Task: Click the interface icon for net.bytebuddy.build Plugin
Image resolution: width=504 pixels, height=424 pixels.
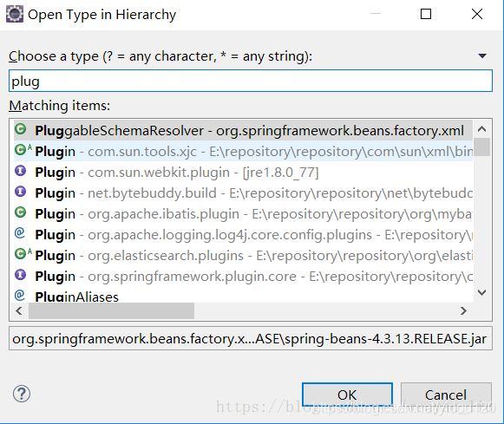Action: click(21, 192)
